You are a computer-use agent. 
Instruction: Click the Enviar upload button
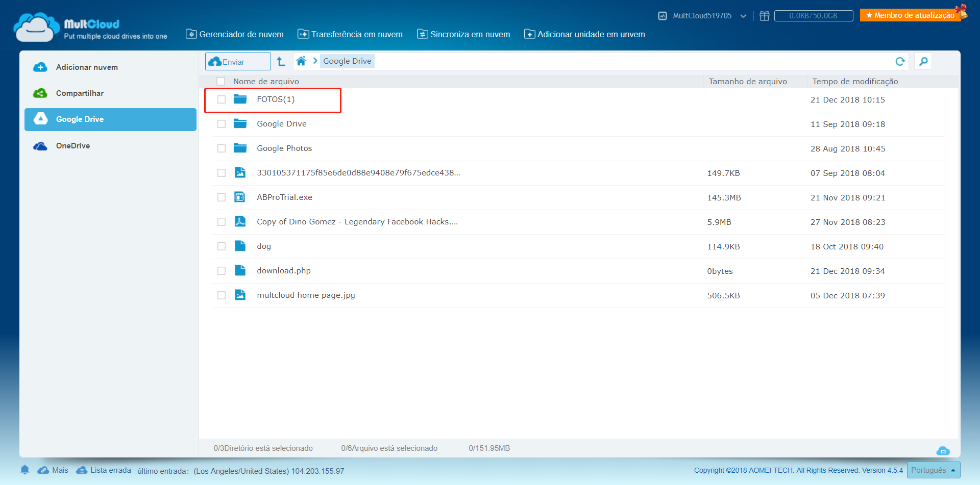[x=238, y=62]
